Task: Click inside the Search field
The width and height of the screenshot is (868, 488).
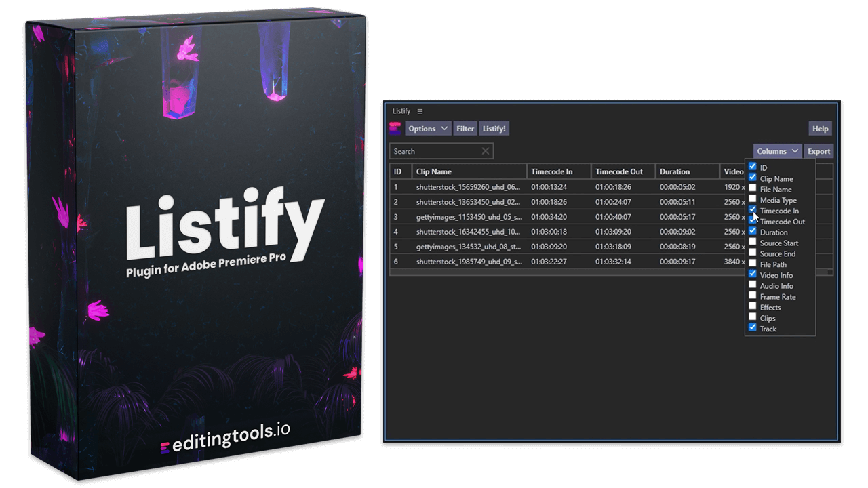Action: pos(434,150)
